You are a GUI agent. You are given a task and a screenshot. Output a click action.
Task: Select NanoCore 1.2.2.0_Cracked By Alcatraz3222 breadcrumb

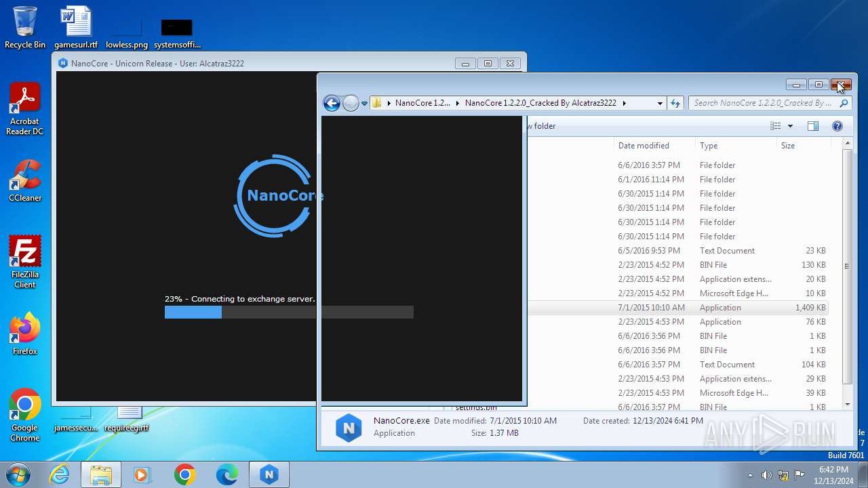coord(540,103)
